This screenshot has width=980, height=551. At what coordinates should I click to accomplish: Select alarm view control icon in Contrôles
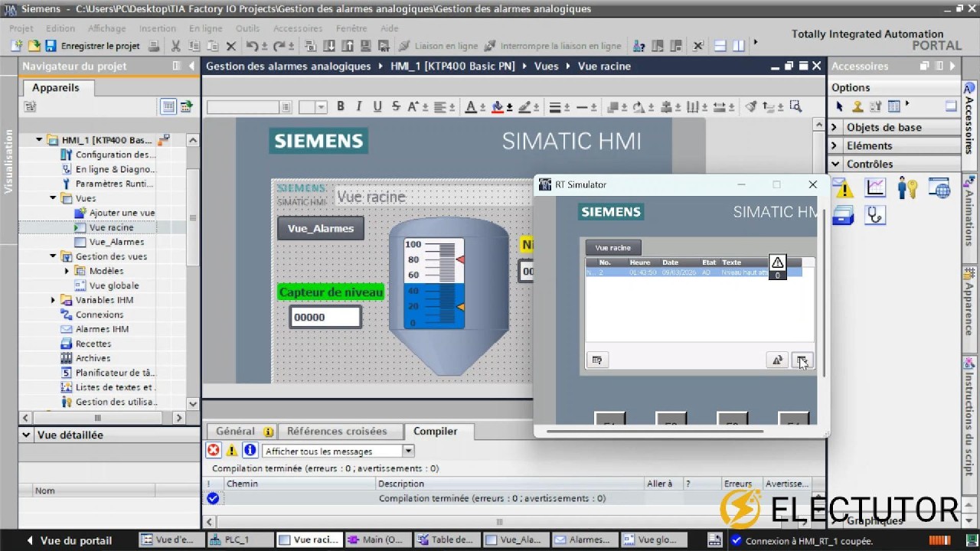click(x=844, y=187)
